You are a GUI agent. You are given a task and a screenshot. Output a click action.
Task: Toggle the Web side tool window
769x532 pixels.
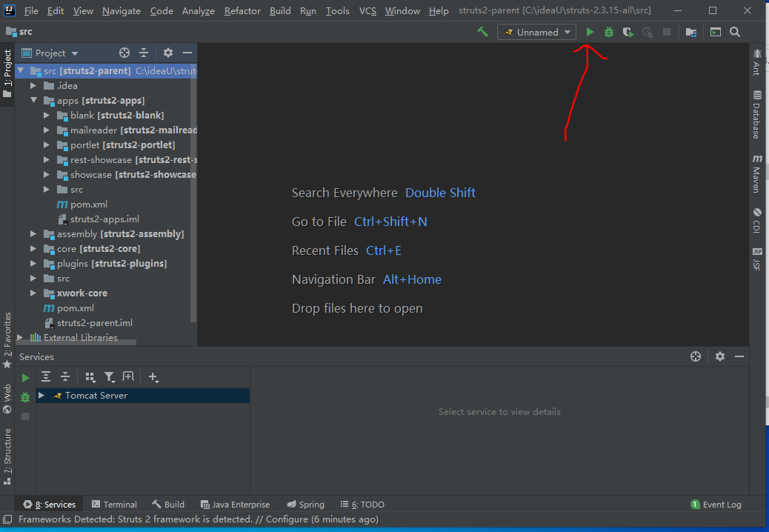pos(7,399)
